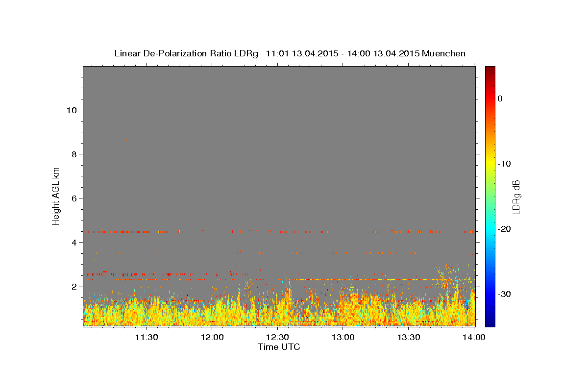
Task: Click the "Time UTC" axis label
Action: coord(279,347)
